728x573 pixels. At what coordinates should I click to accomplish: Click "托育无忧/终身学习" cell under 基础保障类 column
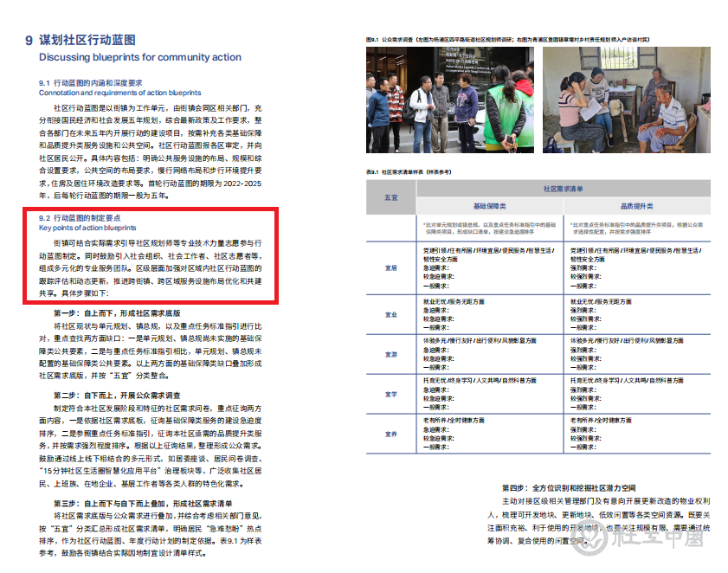tap(480, 380)
